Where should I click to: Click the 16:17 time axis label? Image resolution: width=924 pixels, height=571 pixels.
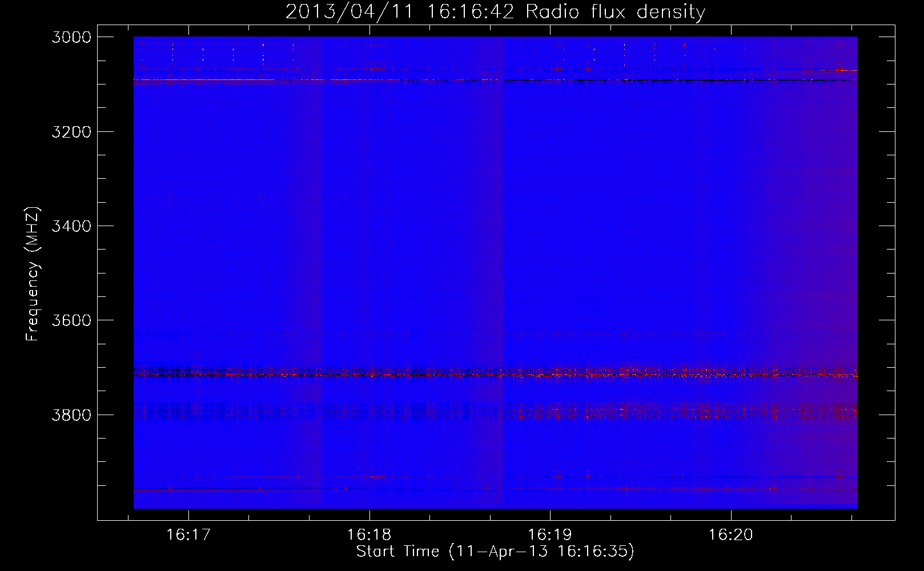pyautogui.click(x=188, y=534)
